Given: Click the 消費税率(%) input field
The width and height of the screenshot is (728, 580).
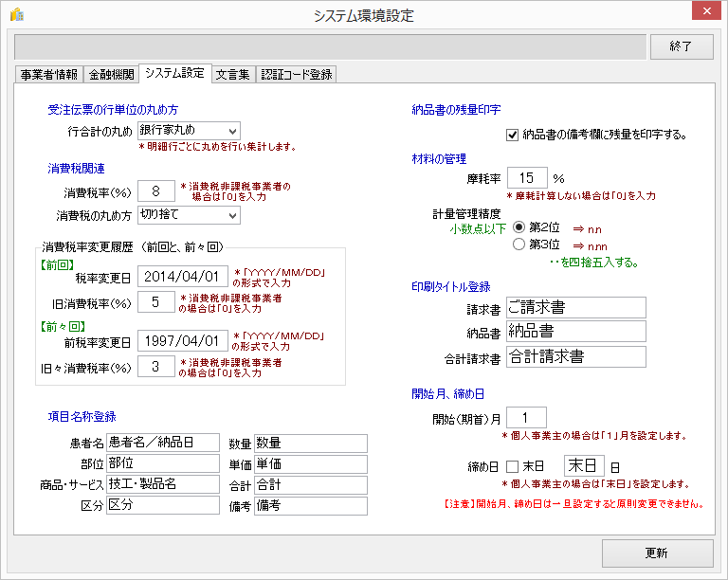Looking at the screenshot, I should (156, 191).
